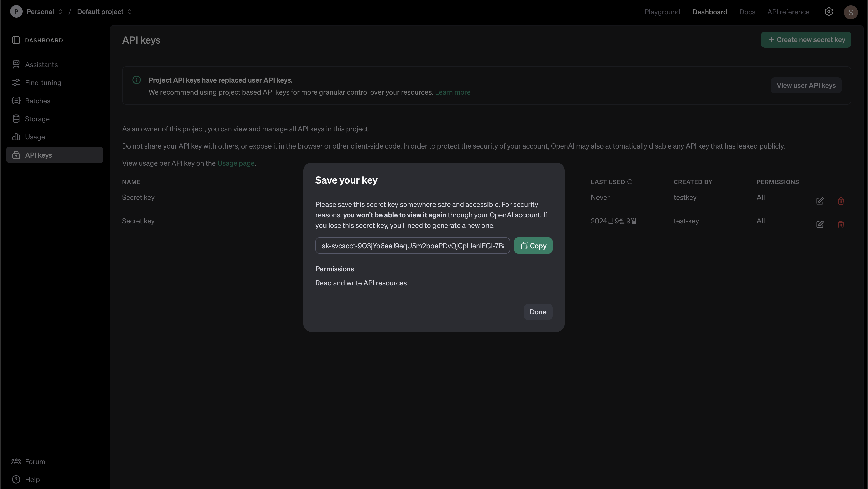Open the user avatar S menu
The image size is (868, 489).
pos(850,12)
